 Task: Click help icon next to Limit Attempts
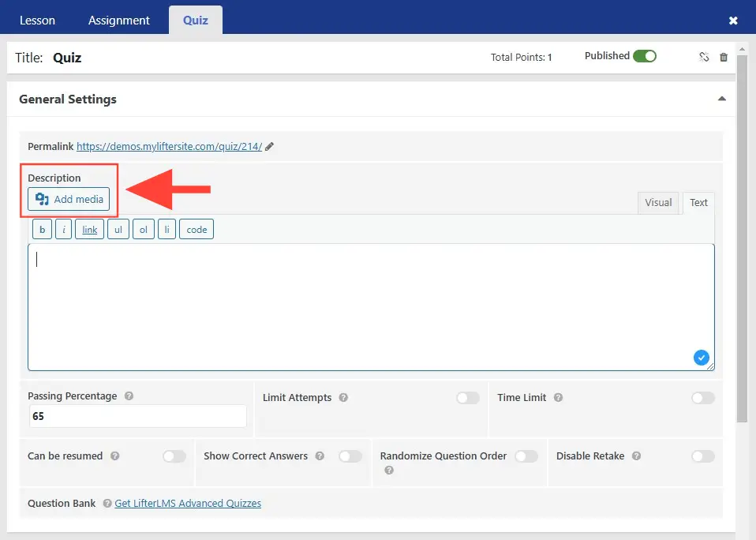point(343,398)
